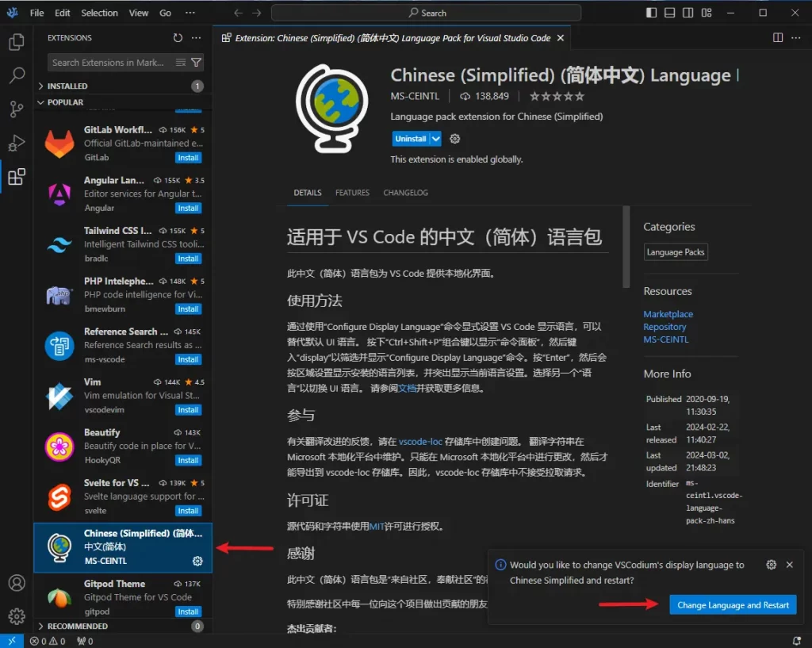Viewport: 812px width, 648px height.
Task: Open the File menu
Action: 36,13
